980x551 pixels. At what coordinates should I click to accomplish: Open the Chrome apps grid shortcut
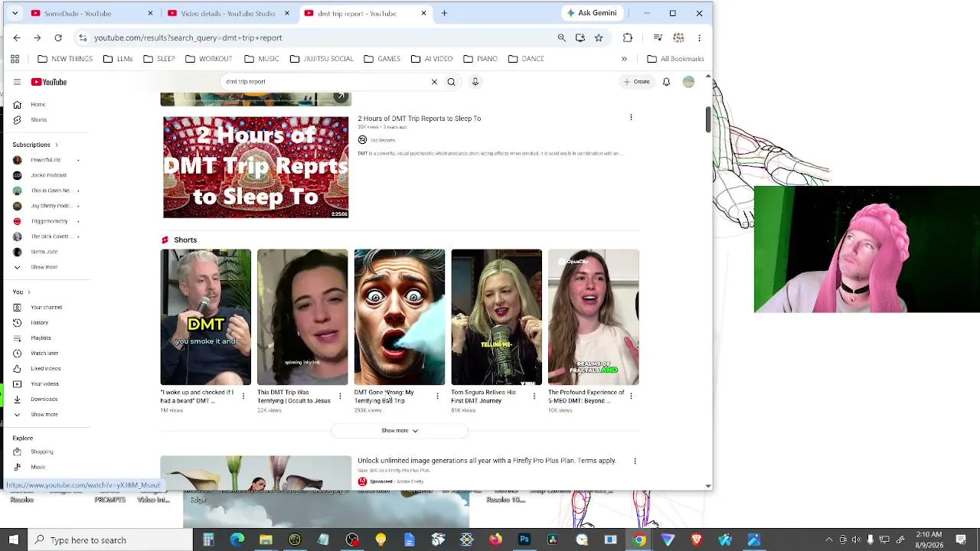15,59
